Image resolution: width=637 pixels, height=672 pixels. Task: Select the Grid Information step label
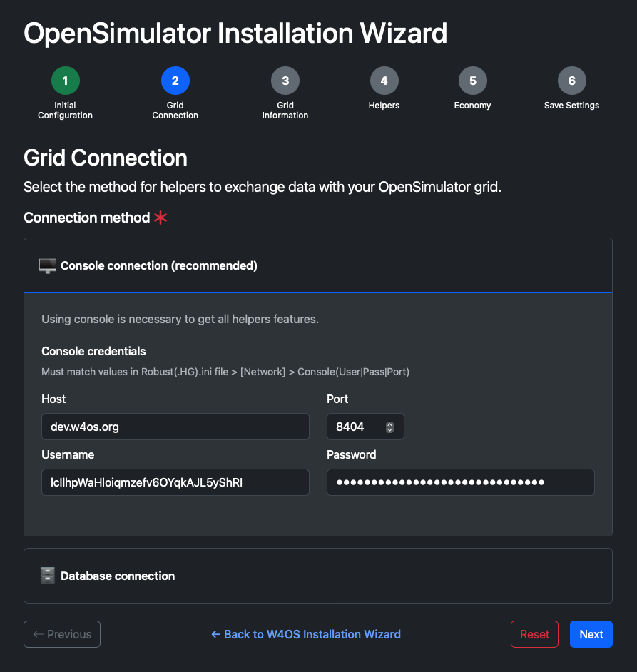coord(285,110)
